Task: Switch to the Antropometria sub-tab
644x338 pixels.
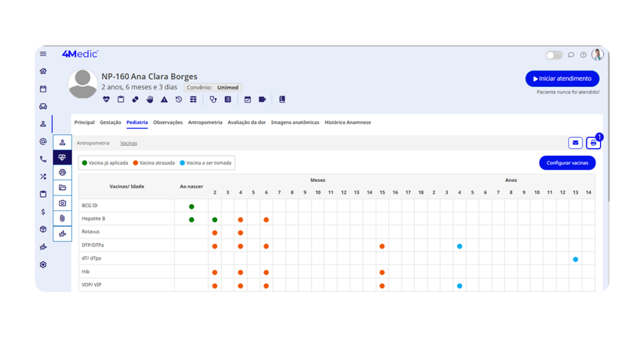Action: click(93, 144)
